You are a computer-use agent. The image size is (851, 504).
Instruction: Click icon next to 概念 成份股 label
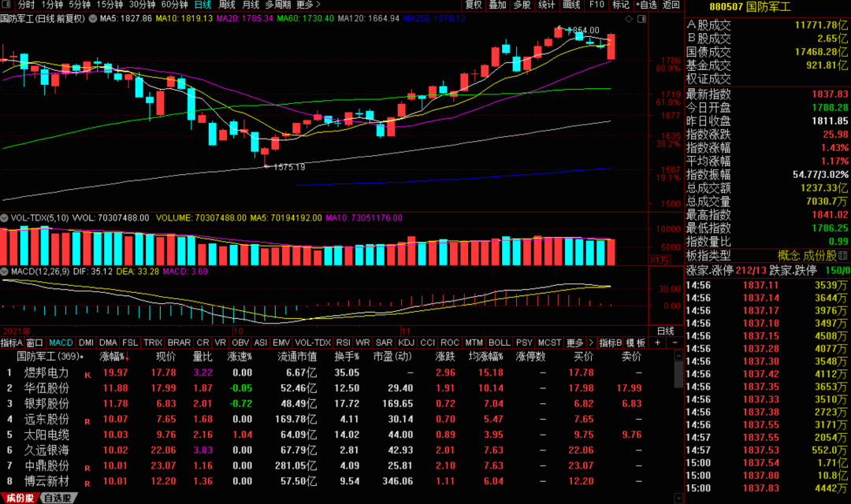click(843, 255)
